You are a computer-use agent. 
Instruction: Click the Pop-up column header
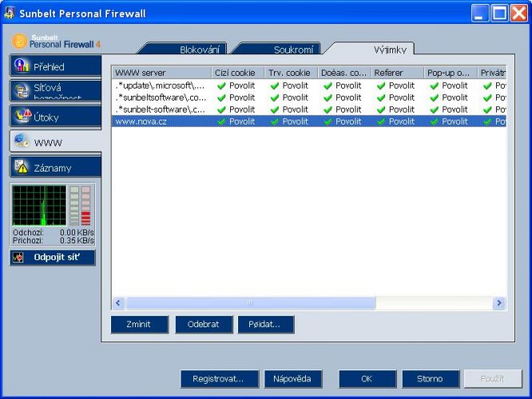click(x=451, y=73)
